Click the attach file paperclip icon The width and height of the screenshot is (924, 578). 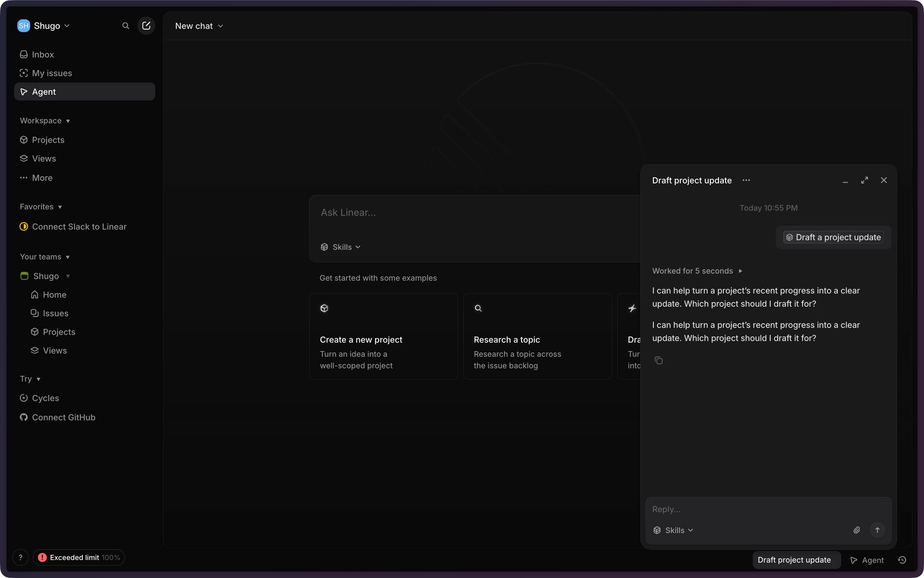click(857, 530)
